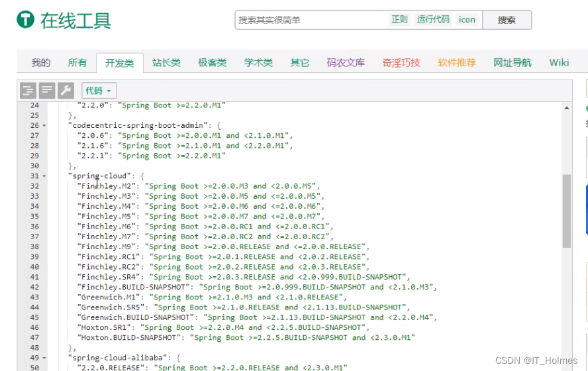Go to the 网址导航 tab
Screen dimensions: 588x371
513,63
